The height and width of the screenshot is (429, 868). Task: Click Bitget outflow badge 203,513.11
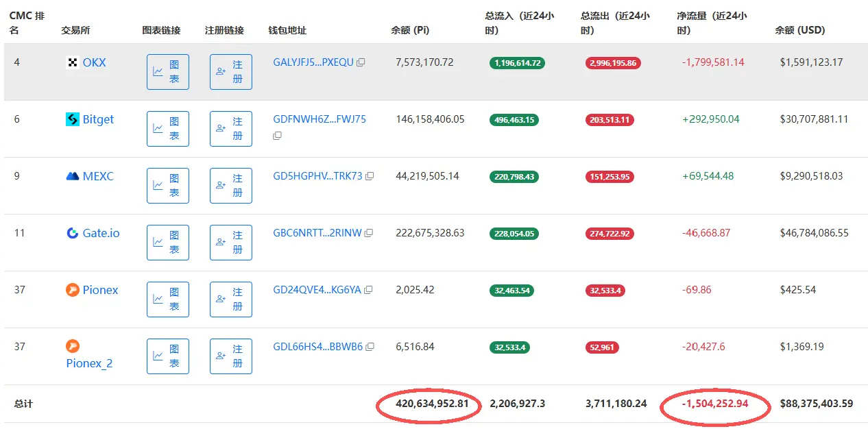[x=610, y=120]
